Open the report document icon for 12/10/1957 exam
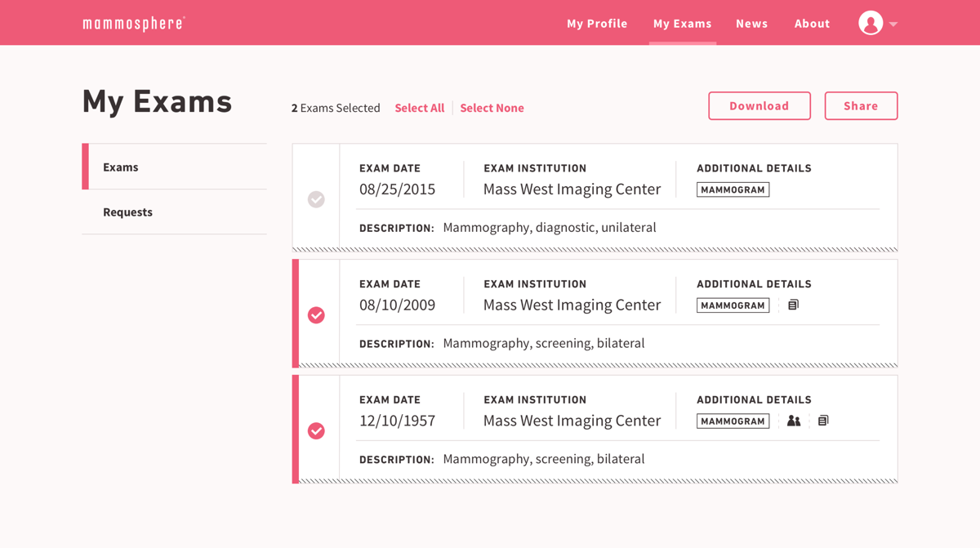Image resolution: width=980 pixels, height=548 pixels. [823, 421]
